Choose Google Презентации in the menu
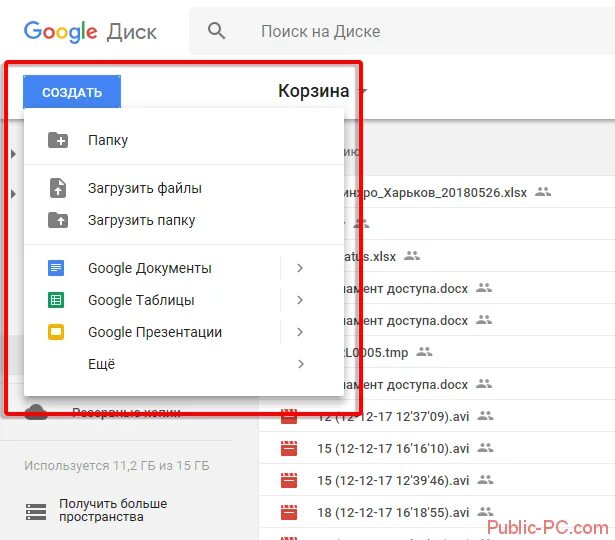 152,333
